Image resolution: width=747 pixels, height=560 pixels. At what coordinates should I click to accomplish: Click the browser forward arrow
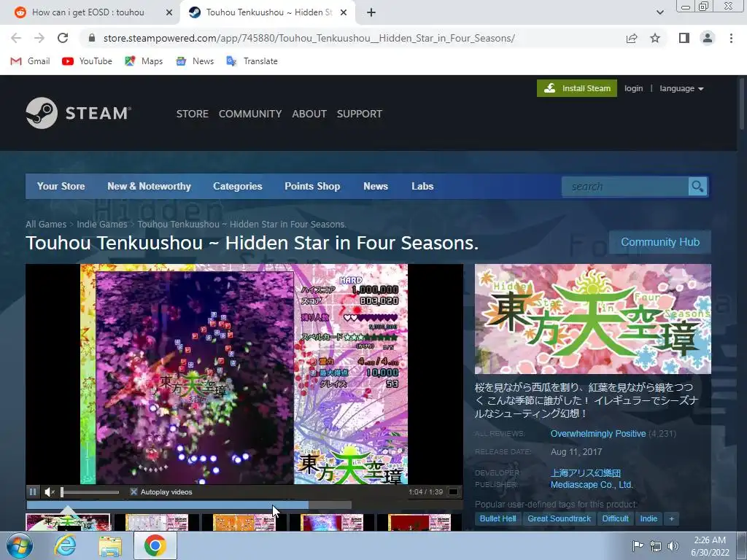click(39, 38)
